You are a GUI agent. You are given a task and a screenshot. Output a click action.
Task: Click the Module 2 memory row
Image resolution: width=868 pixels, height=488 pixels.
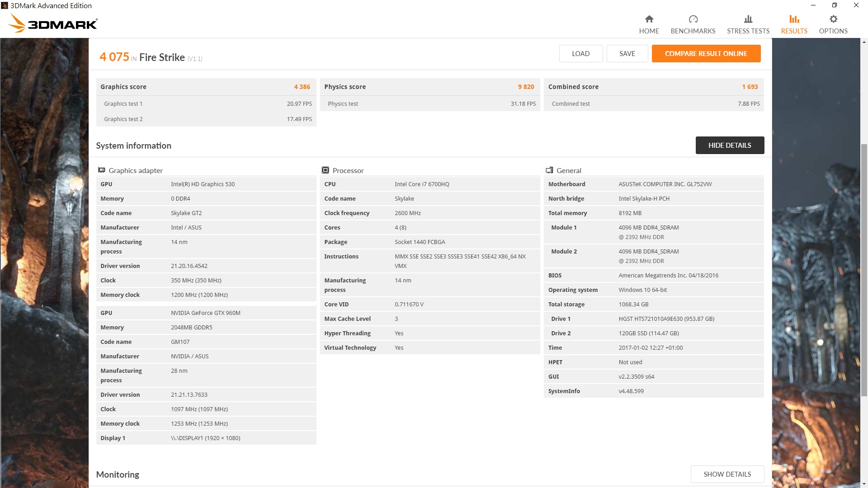click(654, 256)
